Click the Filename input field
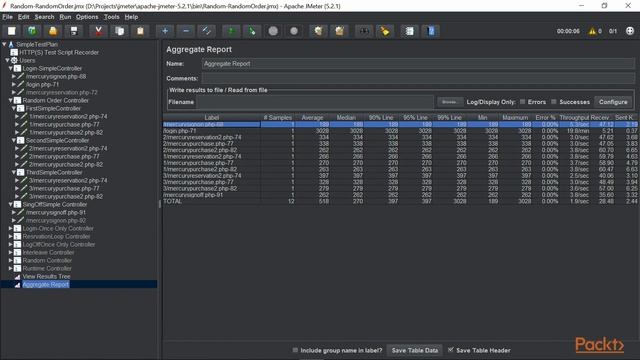The width and height of the screenshot is (640, 360). pos(315,102)
